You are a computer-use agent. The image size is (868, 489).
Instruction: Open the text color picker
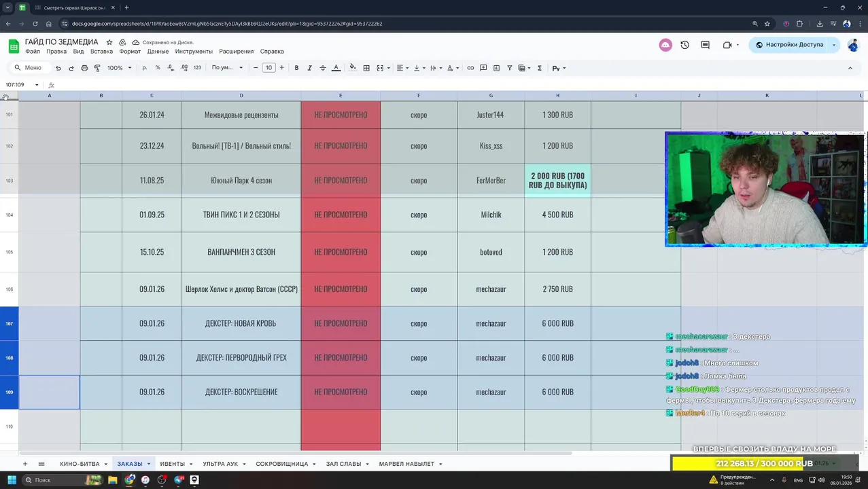point(336,68)
